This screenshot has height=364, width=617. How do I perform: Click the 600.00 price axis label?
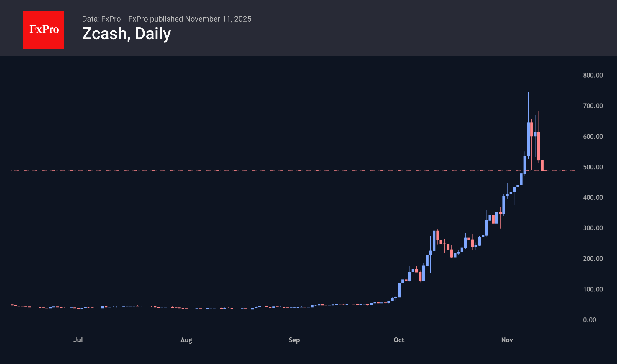pos(593,137)
